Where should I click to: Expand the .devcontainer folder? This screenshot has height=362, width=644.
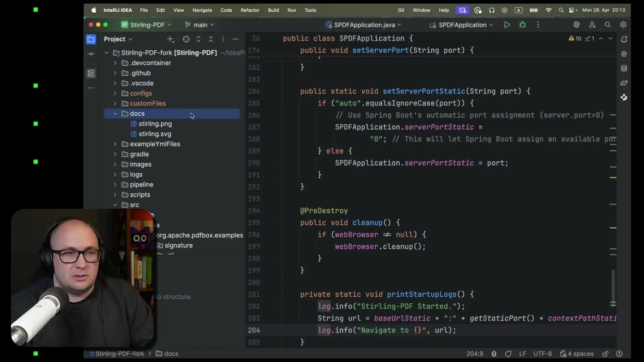[115, 63]
